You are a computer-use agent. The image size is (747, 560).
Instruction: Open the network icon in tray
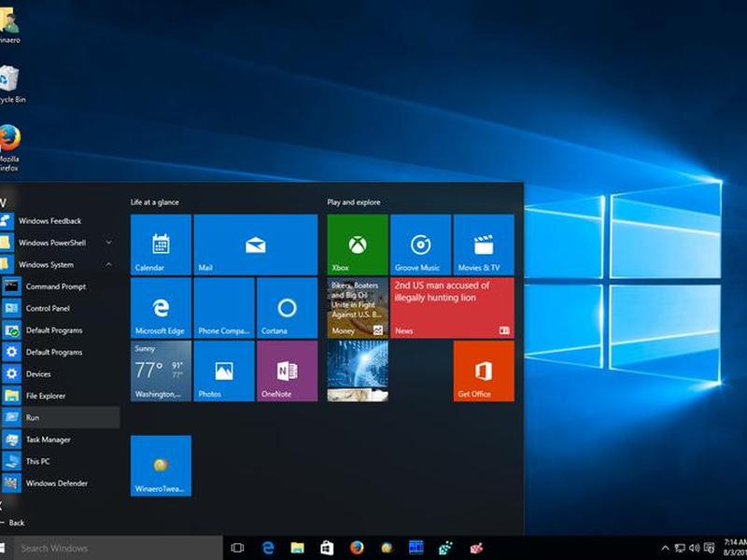click(x=680, y=548)
